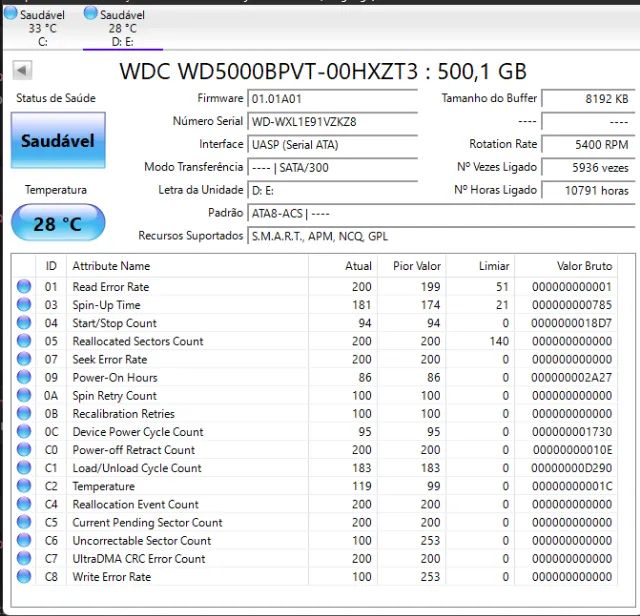Image resolution: width=640 pixels, height=616 pixels.
Task: Click the Atual column header
Action: (x=343, y=266)
